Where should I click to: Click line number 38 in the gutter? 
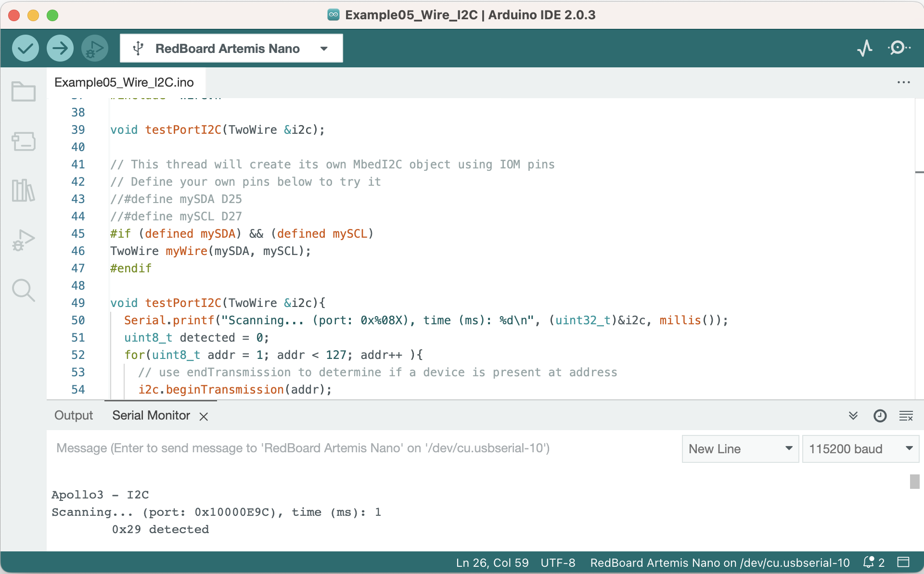pyautogui.click(x=78, y=113)
